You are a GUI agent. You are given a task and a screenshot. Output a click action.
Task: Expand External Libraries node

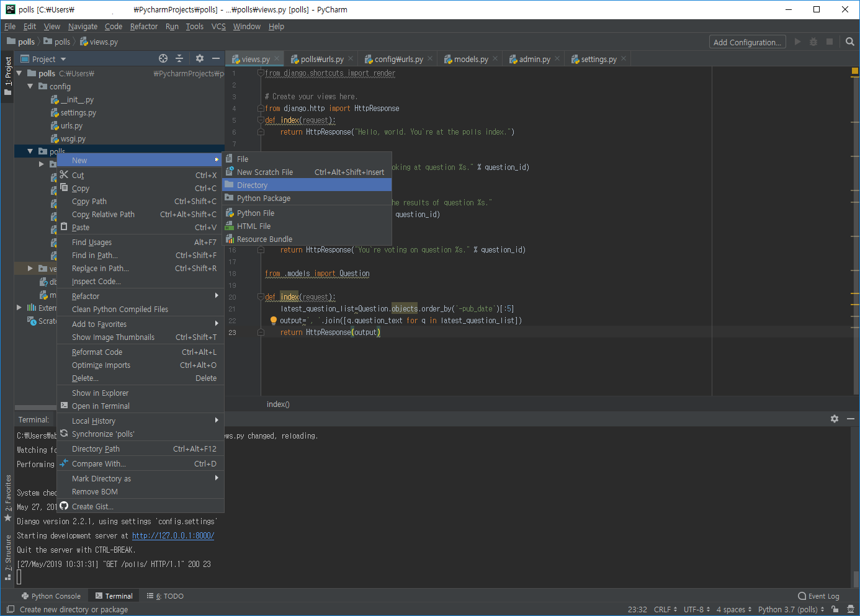coord(19,307)
